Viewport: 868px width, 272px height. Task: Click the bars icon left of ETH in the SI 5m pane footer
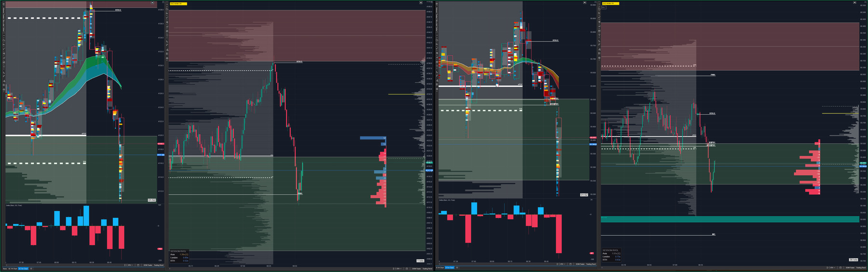(557, 264)
